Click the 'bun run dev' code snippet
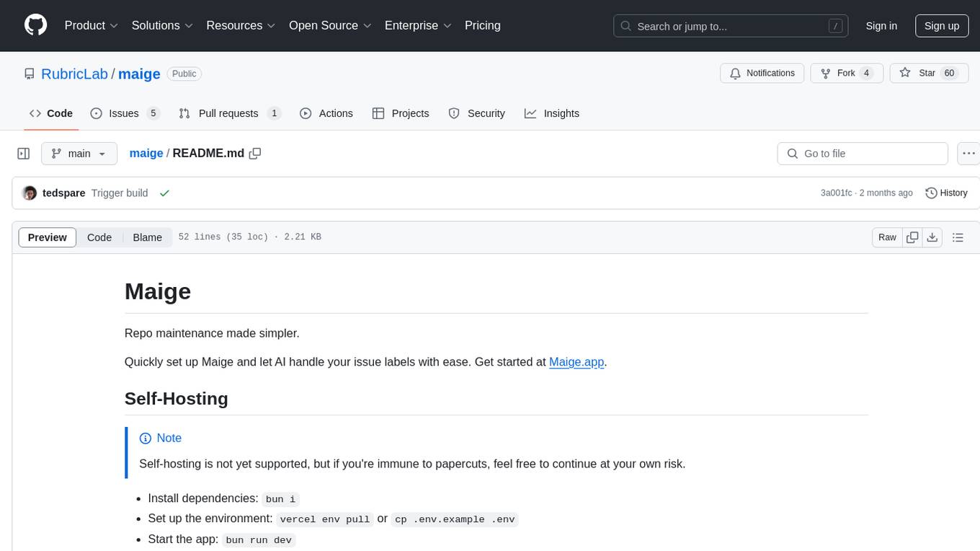This screenshot has width=980, height=551. tap(259, 540)
